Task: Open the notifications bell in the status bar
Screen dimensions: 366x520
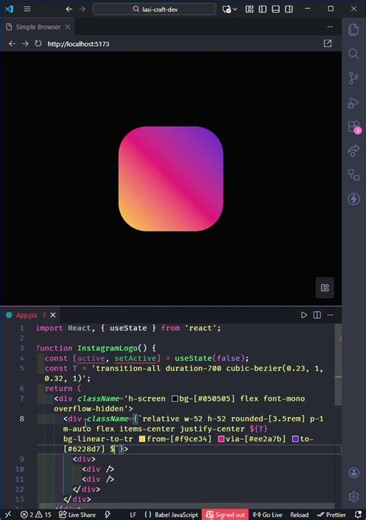Action: click(358, 515)
